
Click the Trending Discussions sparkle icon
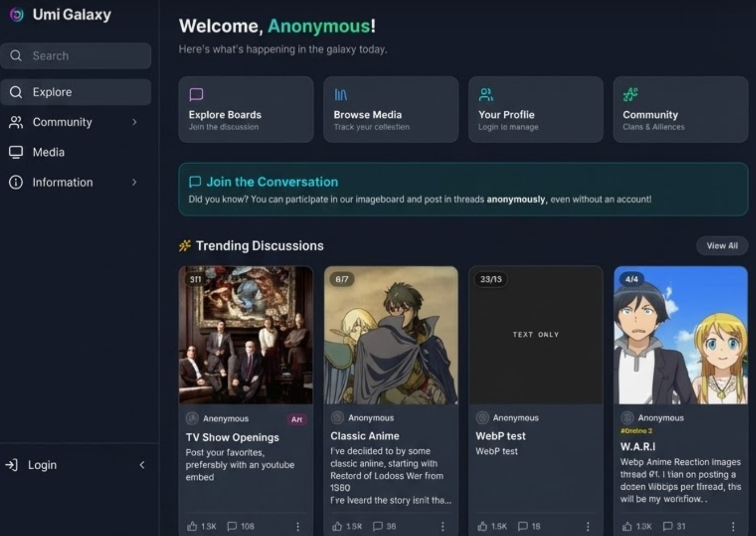click(x=185, y=246)
